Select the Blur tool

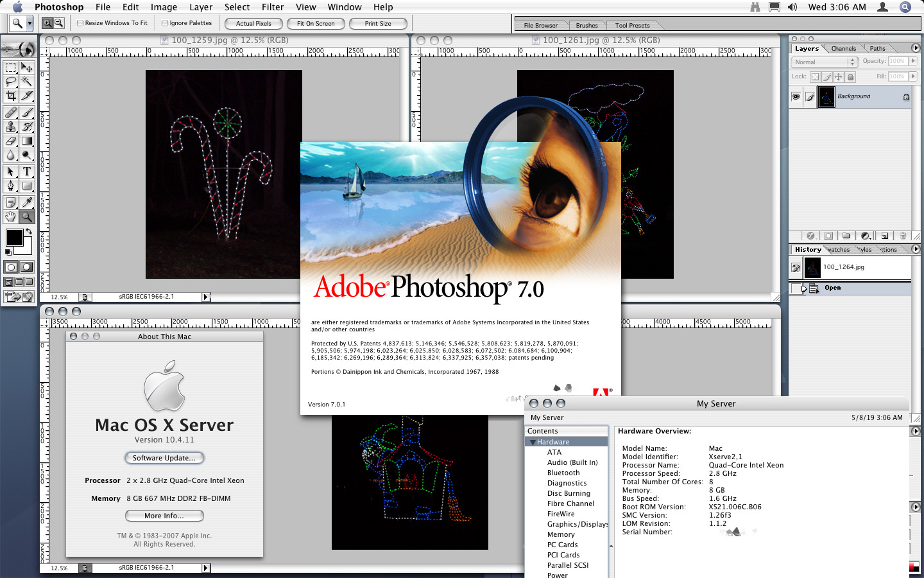pos(11,155)
